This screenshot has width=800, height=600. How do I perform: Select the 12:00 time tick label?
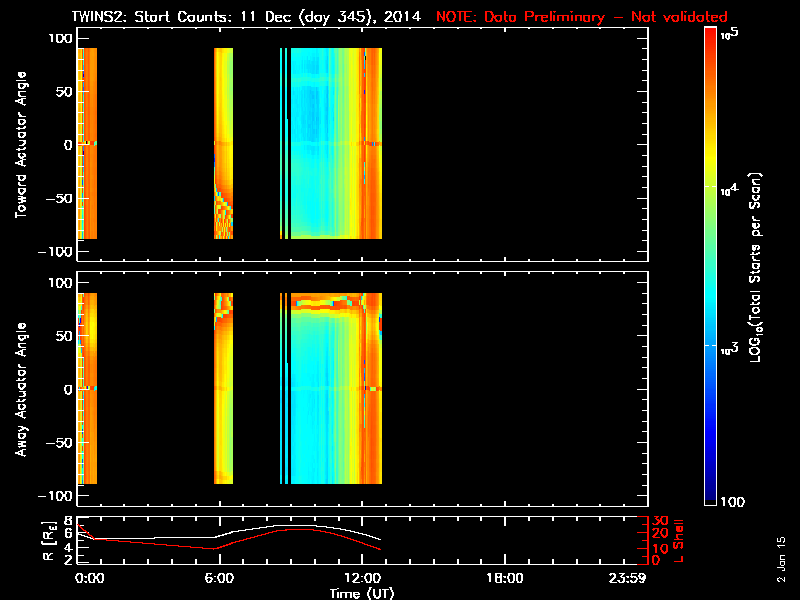click(362, 578)
